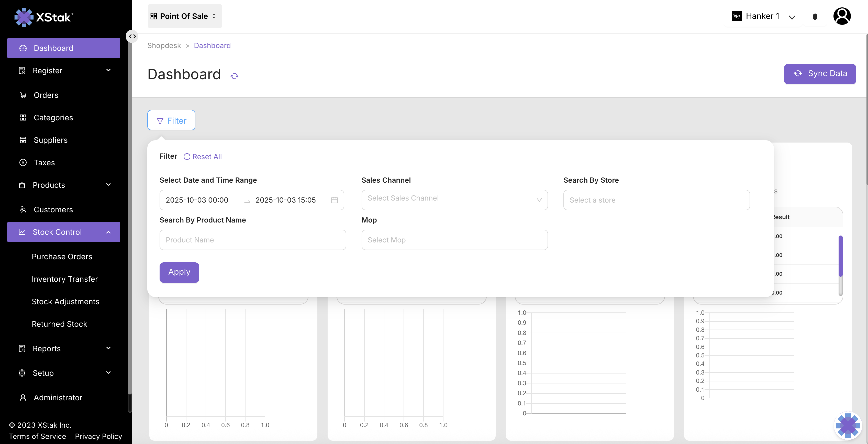The width and height of the screenshot is (868, 444).
Task: Click the Apply filter button
Action: pyautogui.click(x=179, y=272)
